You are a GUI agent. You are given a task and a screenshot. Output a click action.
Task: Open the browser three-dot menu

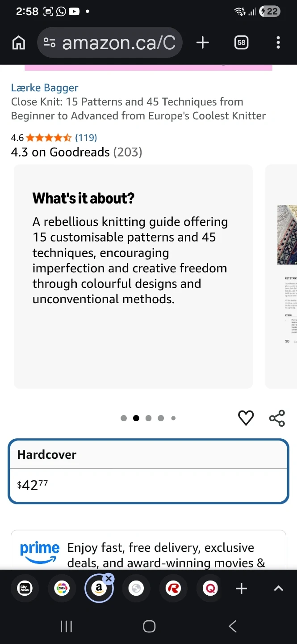[278, 43]
